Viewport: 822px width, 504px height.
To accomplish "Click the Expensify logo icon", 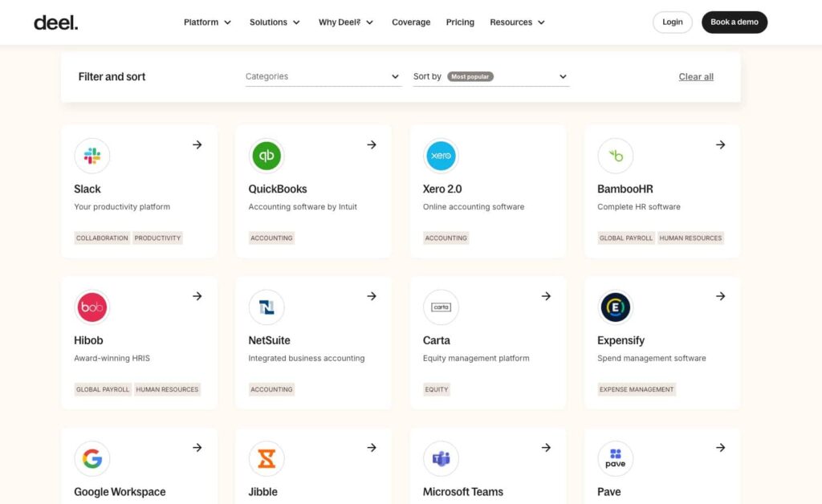I will click(x=616, y=307).
